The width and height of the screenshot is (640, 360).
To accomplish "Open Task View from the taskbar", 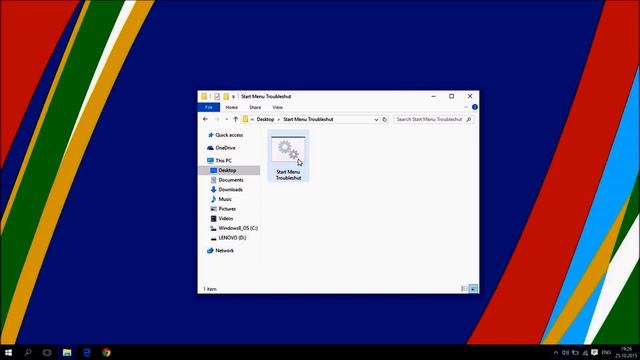I will click(47, 352).
